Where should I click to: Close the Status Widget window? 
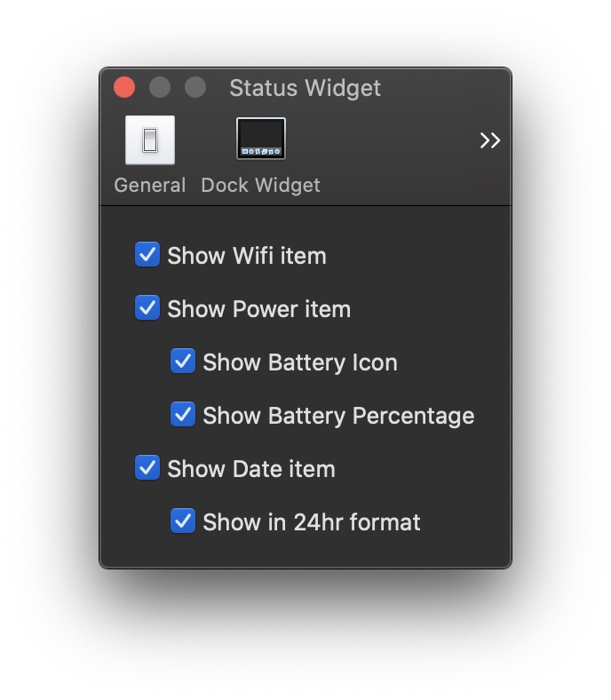pos(124,87)
